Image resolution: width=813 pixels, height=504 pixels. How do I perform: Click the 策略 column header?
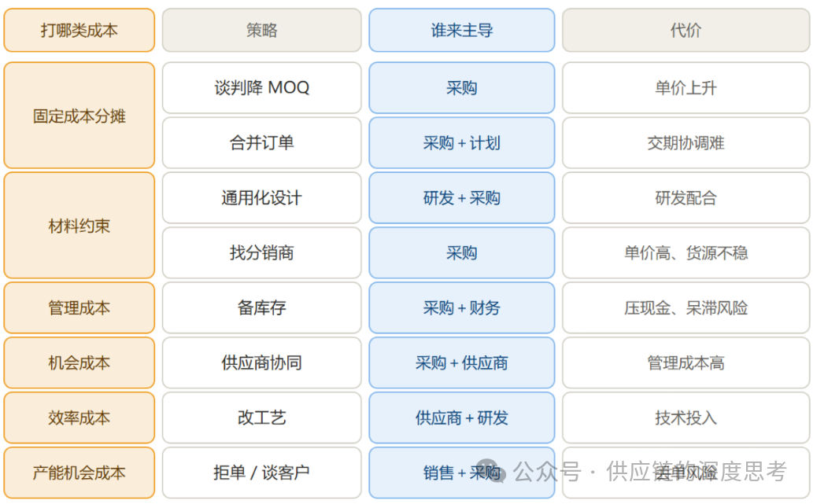click(262, 30)
